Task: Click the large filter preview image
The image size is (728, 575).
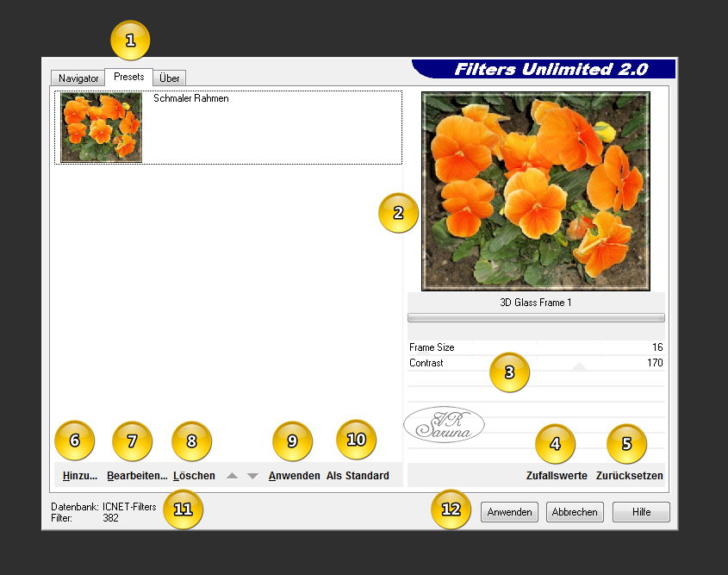Action: click(536, 191)
